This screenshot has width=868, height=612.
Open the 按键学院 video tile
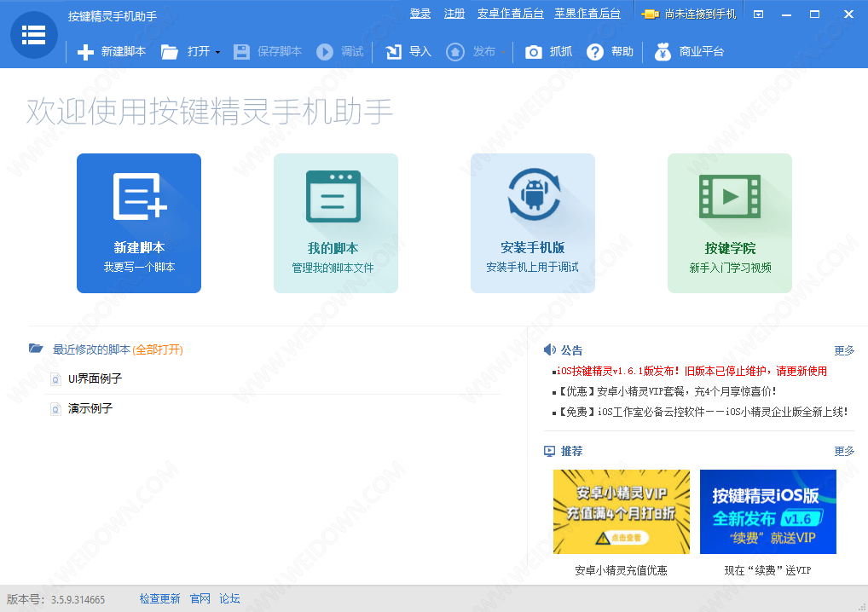[730, 223]
